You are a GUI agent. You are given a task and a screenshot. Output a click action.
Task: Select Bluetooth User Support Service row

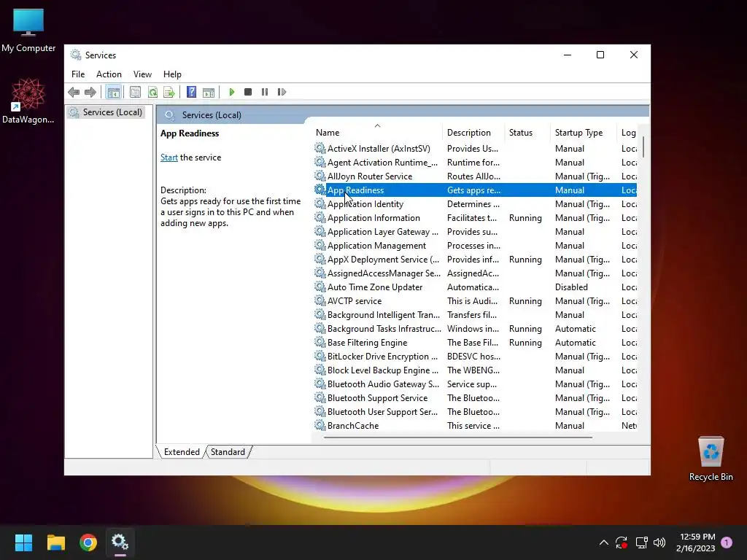[x=475, y=412]
